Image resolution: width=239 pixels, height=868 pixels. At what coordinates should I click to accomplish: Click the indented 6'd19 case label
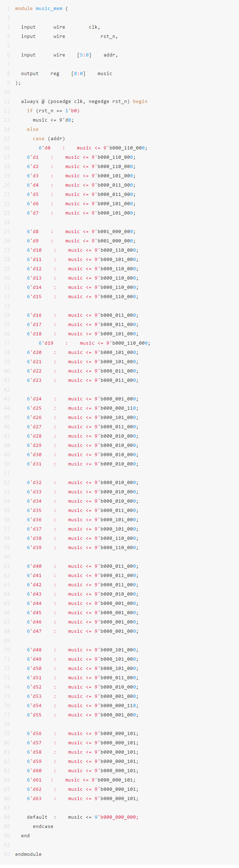tap(46, 343)
